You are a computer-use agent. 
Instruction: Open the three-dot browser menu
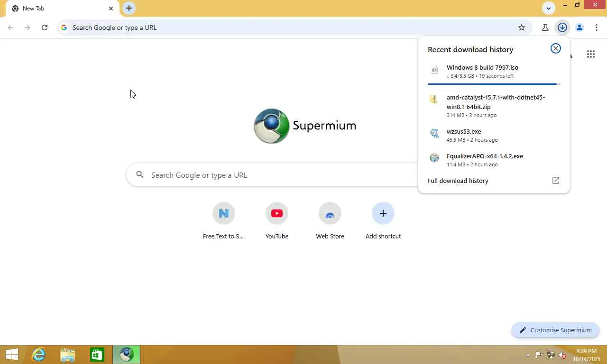pyautogui.click(x=597, y=27)
